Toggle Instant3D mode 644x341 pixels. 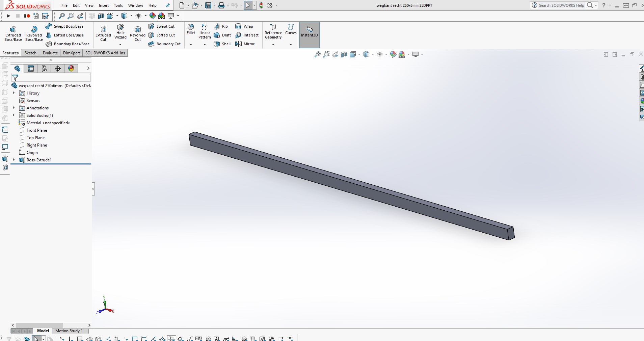310,35
